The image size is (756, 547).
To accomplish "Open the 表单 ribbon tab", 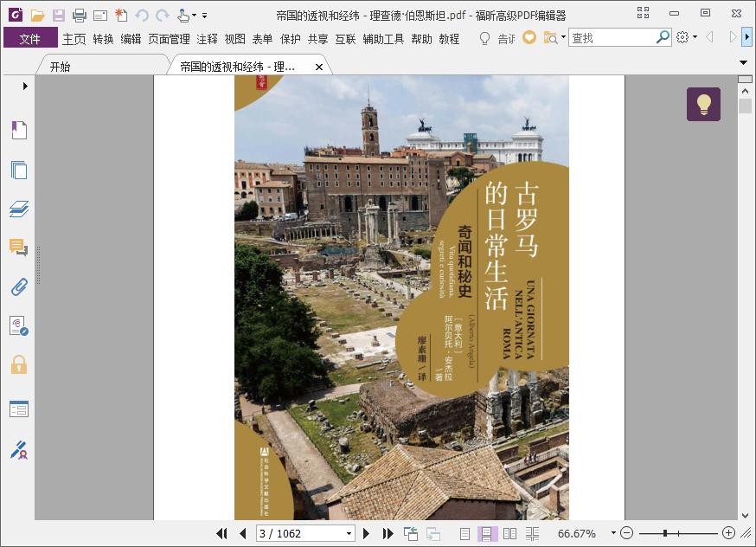I will [x=262, y=39].
